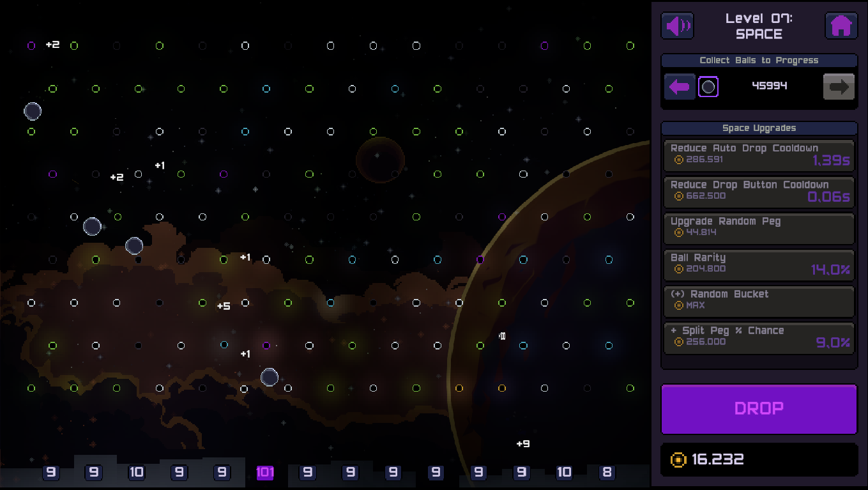The height and width of the screenshot is (490, 868).
Task: Click the +5 score popup
Action: point(224,306)
